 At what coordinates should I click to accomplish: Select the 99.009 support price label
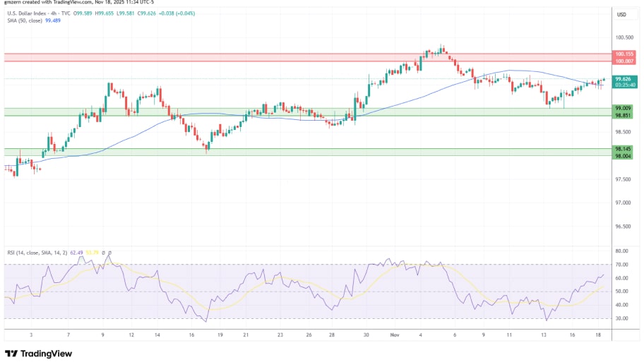click(623, 109)
